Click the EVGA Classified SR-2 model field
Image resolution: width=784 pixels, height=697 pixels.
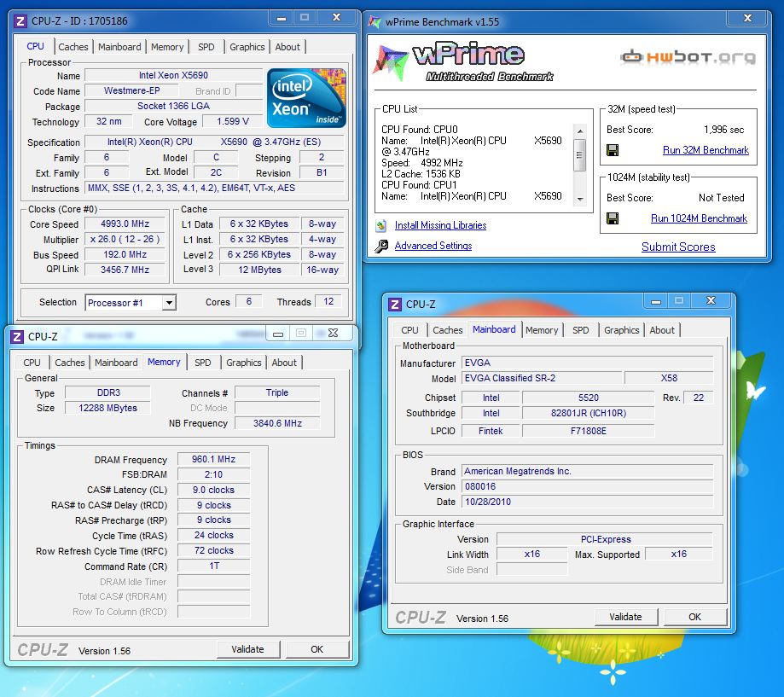(x=542, y=378)
